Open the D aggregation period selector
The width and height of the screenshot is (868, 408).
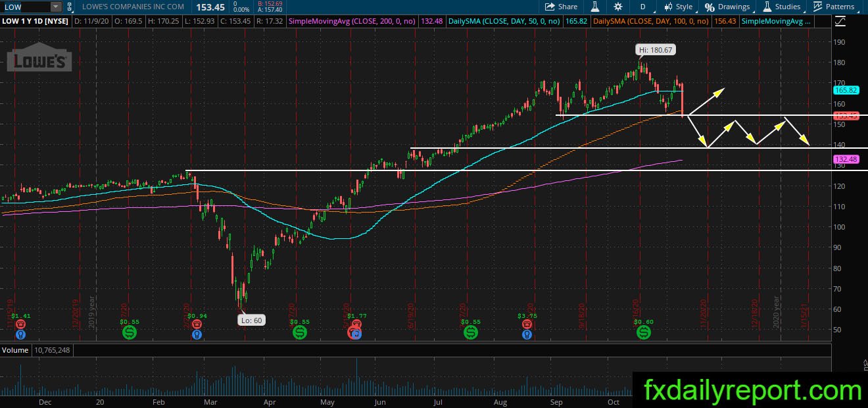tap(642, 7)
